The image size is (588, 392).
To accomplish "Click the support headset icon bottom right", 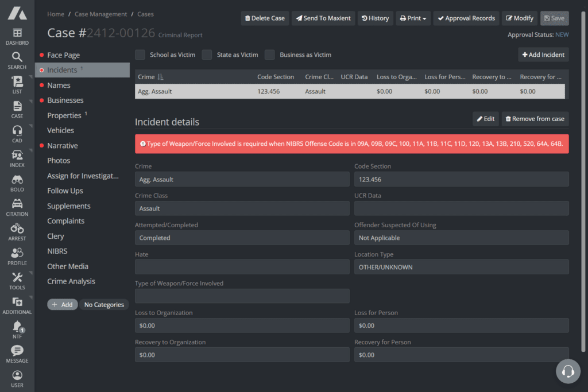I will pos(568,371).
